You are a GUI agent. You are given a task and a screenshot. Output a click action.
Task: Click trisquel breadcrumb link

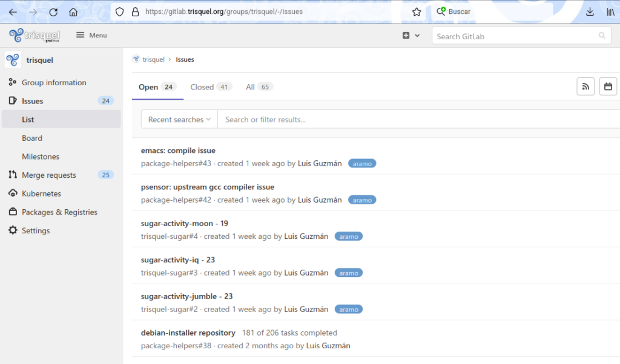[x=153, y=59]
